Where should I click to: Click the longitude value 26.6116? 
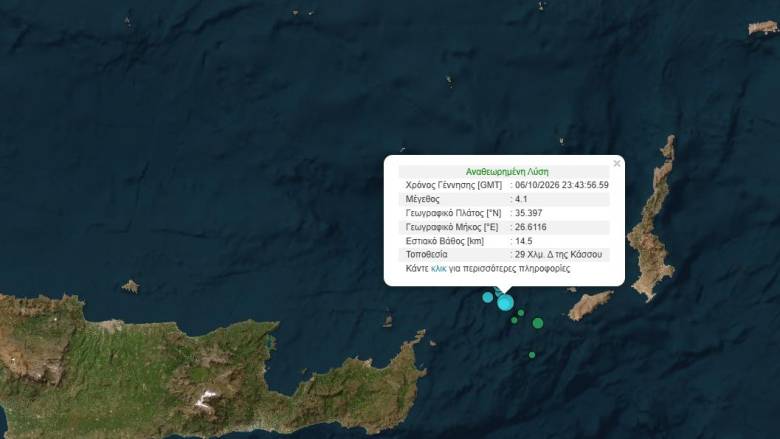[530, 227]
